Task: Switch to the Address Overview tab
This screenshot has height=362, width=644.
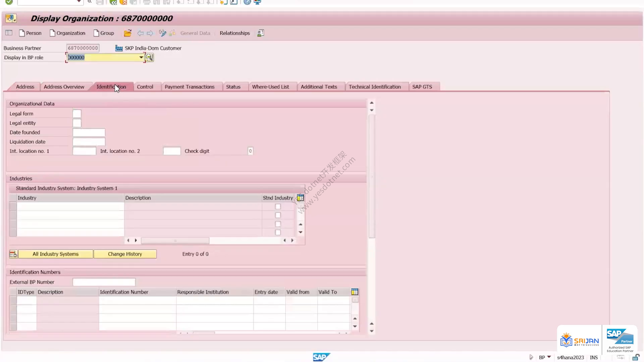Action: [64, 87]
